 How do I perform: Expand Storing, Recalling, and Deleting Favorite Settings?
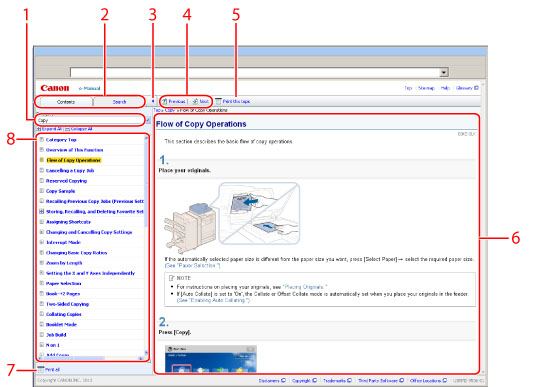42,211
